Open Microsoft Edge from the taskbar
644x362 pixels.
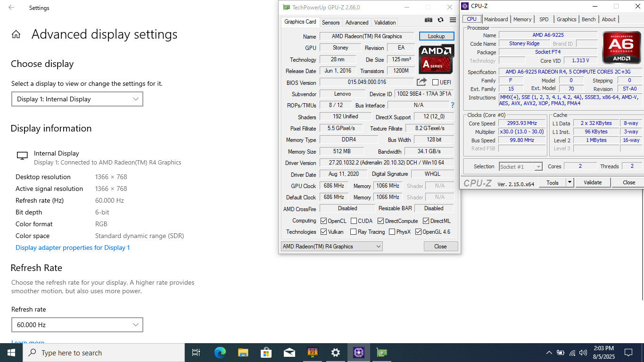click(220, 353)
